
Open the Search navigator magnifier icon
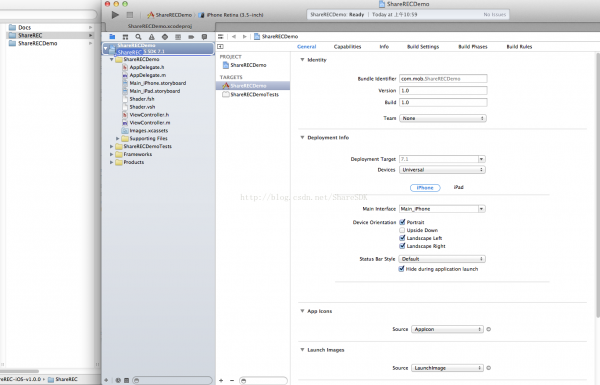pyautogui.click(x=138, y=37)
